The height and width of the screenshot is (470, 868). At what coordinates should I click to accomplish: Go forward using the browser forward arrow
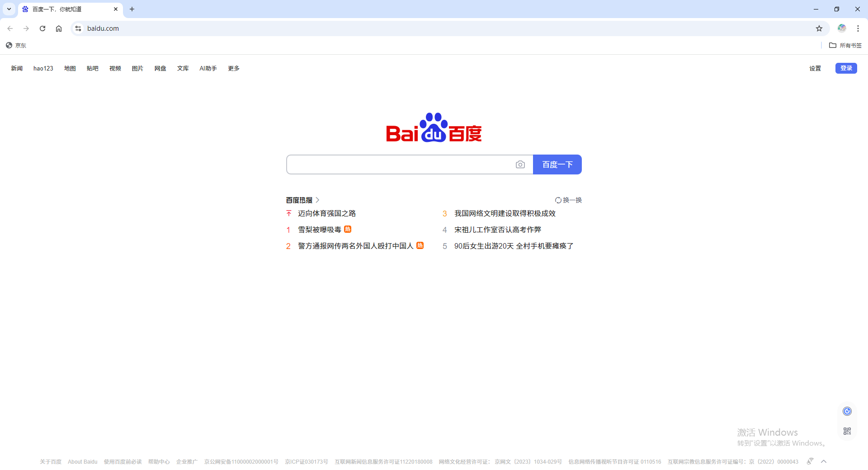point(26,28)
